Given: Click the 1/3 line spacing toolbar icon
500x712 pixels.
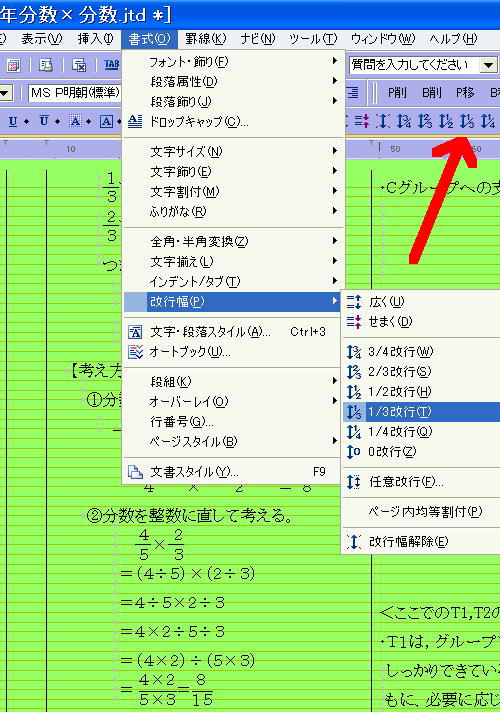Looking at the screenshot, I should tap(467, 121).
